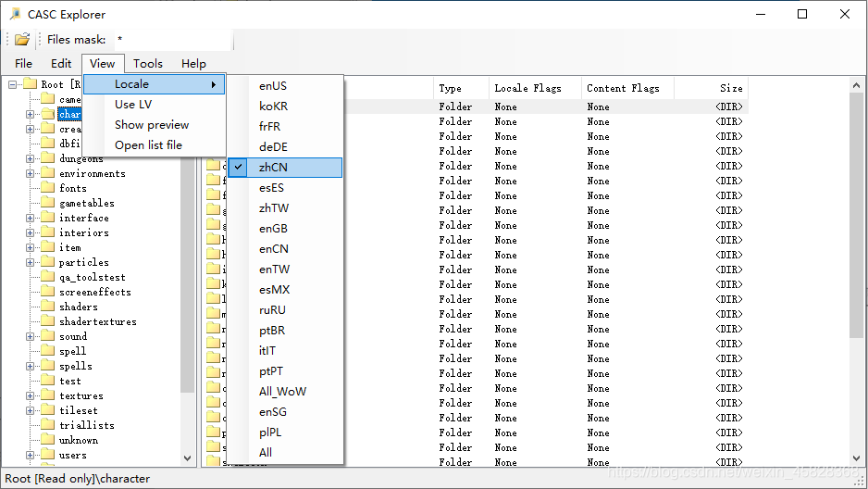The height and width of the screenshot is (489, 868).
Task: Click the folder icon beside interface
Action: 48,218
